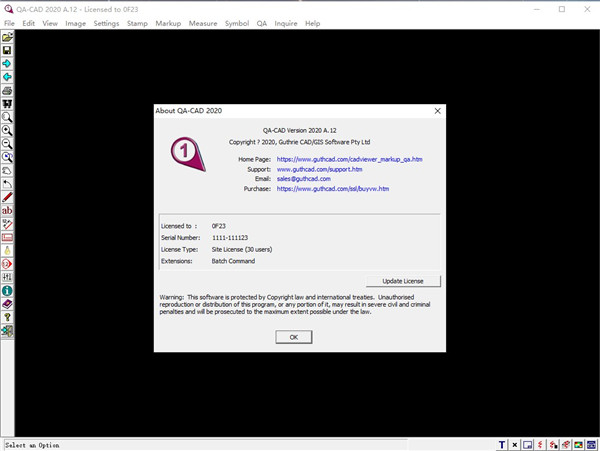Open the Settings menu
This screenshot has width=600, height=451.
[106, 23]
